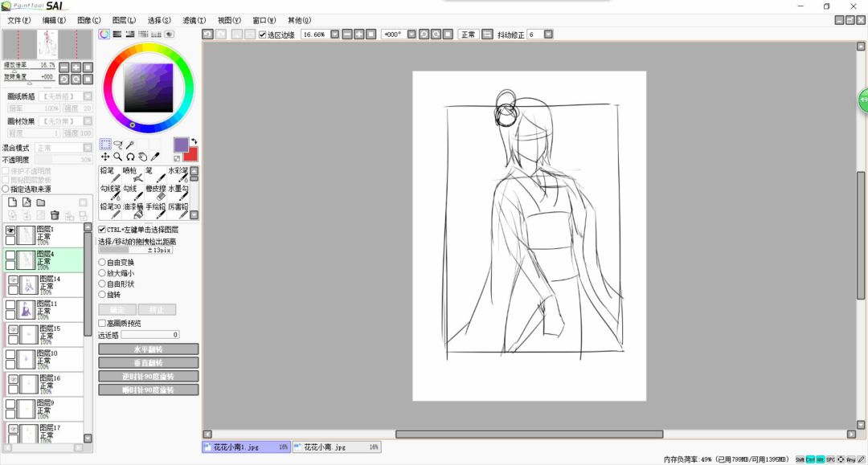Select the magic wand tool
The height and width of the screenshot is (465, 868).
coord(130,145)
